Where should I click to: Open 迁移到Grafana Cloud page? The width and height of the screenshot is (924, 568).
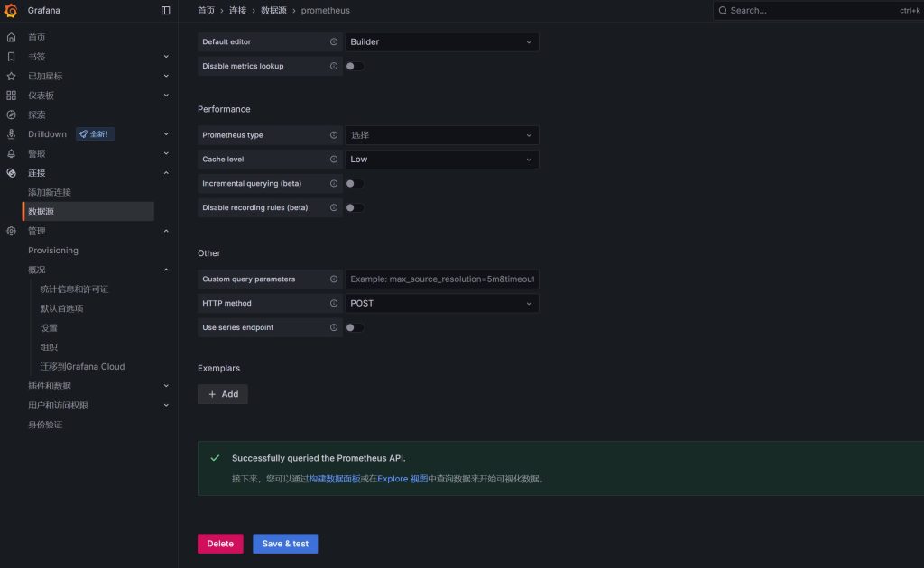(x=82, y=367)
